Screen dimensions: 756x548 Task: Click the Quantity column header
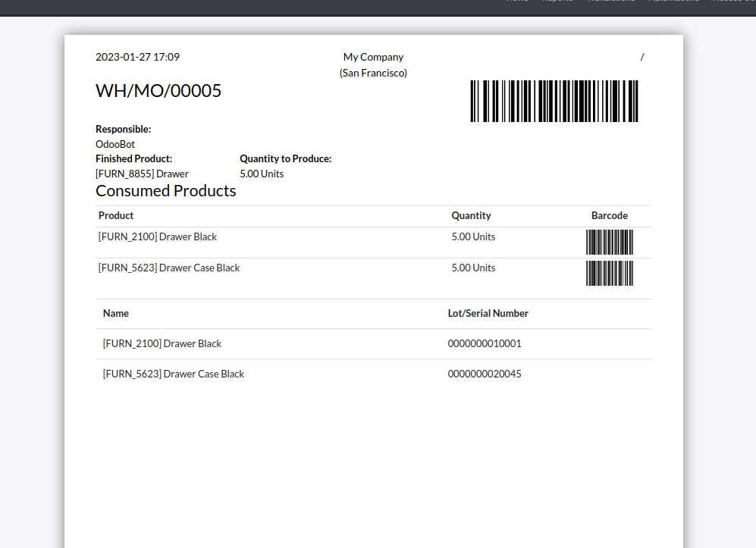click(x=471, y=215)
